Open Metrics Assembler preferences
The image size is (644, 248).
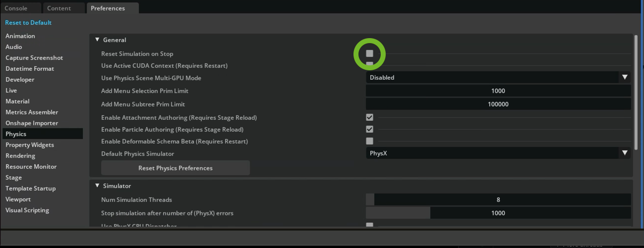(32, 112)
